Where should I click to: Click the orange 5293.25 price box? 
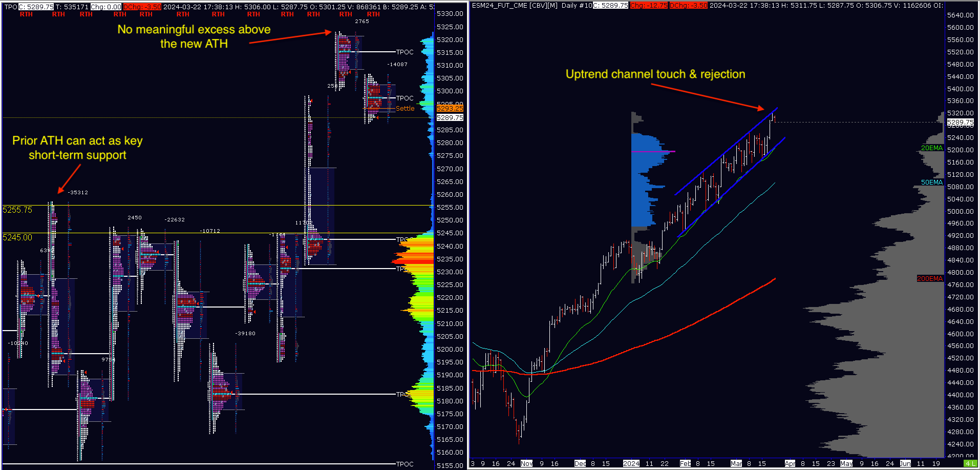tap(450, 108)
